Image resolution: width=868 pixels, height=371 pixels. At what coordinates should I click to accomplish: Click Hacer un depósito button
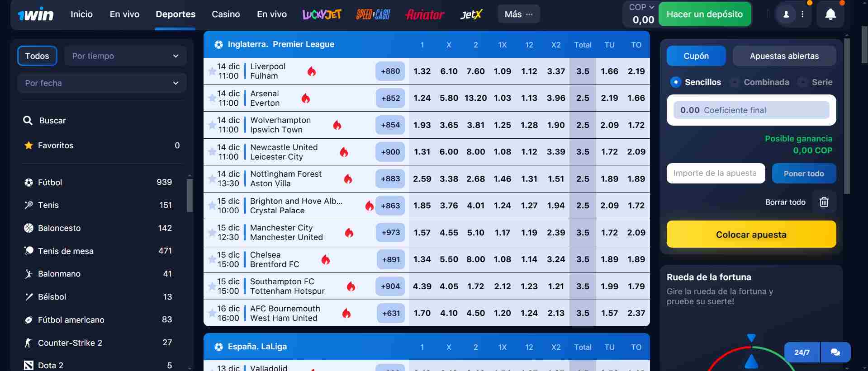coord(705,14)
